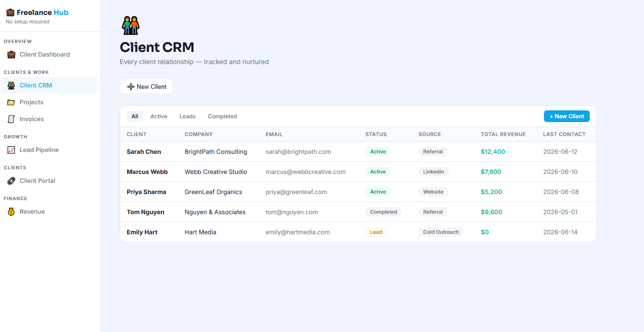Click last contact date 2026-06-12
644x332 pixels.
click(x=560, y=152)
